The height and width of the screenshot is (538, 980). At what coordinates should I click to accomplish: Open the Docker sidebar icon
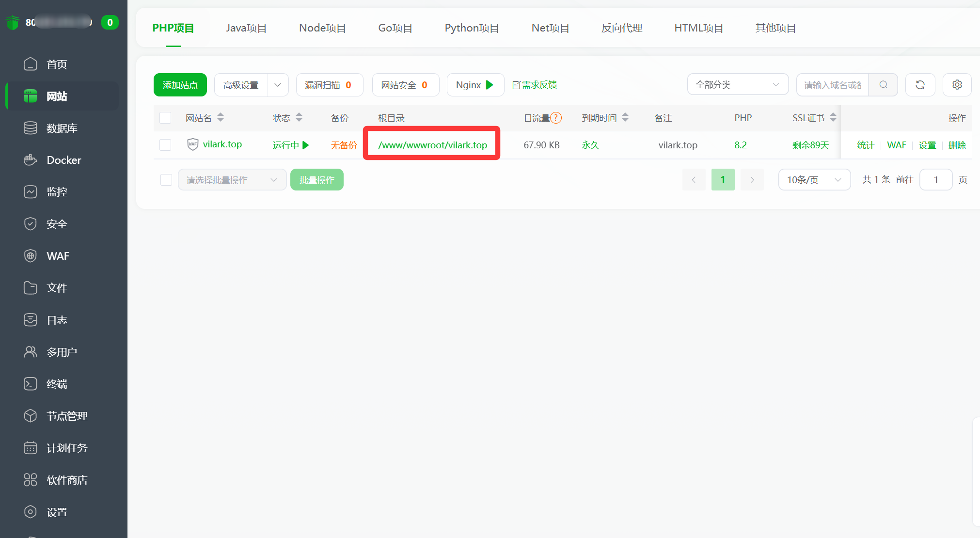30,160
